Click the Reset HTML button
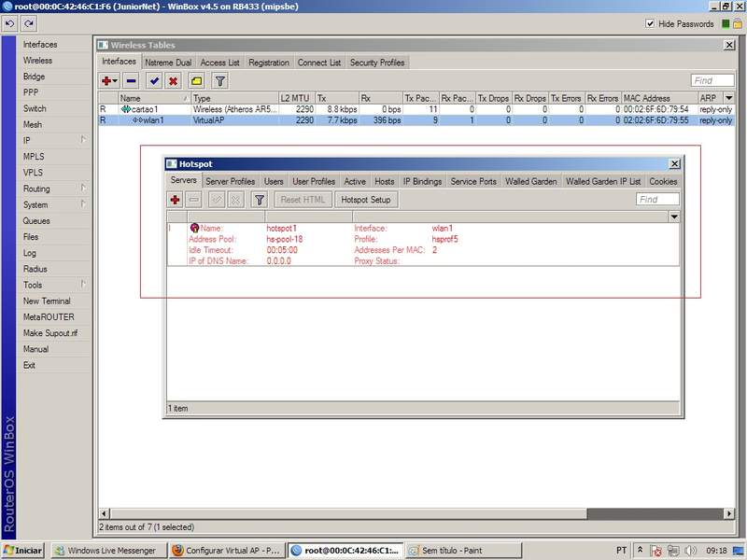The image size is (747, 560). (x=303, y=200)
